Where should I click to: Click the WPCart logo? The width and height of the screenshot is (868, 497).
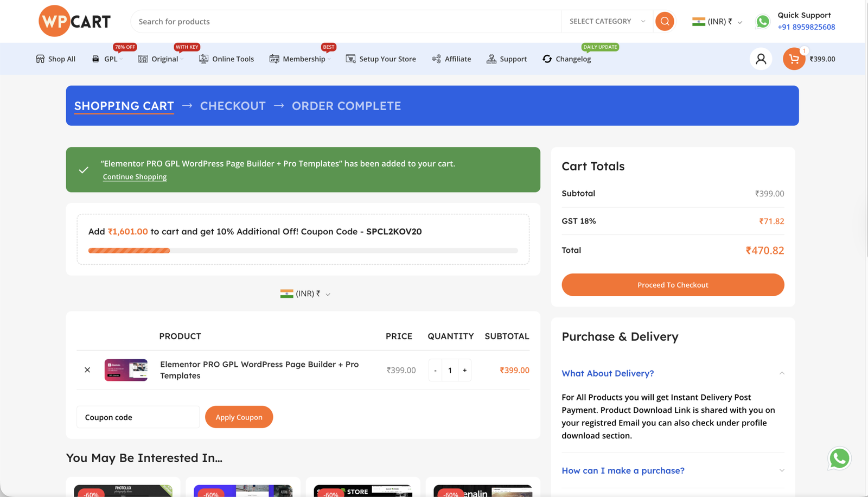[75, 21]
